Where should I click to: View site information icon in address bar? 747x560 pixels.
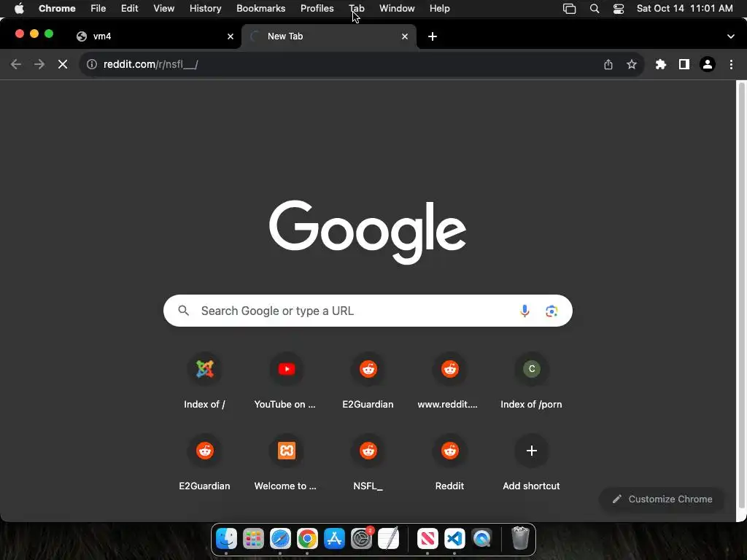(x=92, y=64)
